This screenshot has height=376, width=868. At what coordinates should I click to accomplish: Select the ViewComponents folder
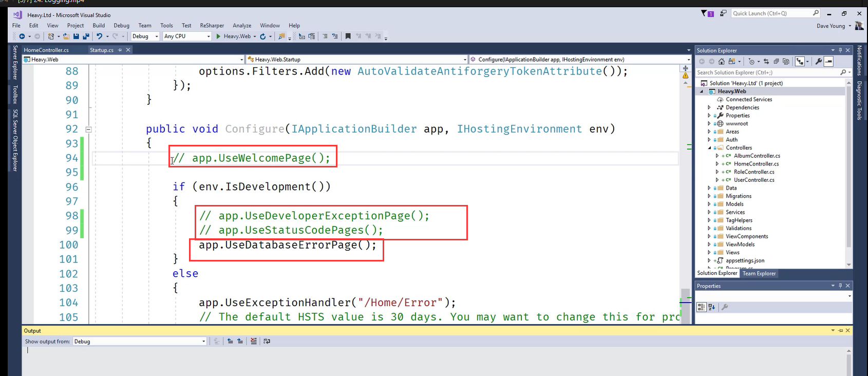(x=747, y=236)
